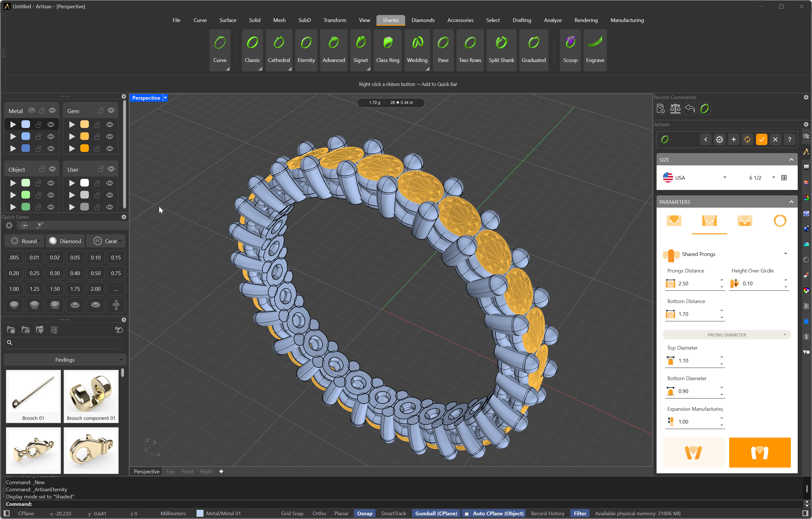Expand the PRONG DIAMETER section dropdown
The height and width of the screenshot is (519, 812).
point(727,335)
